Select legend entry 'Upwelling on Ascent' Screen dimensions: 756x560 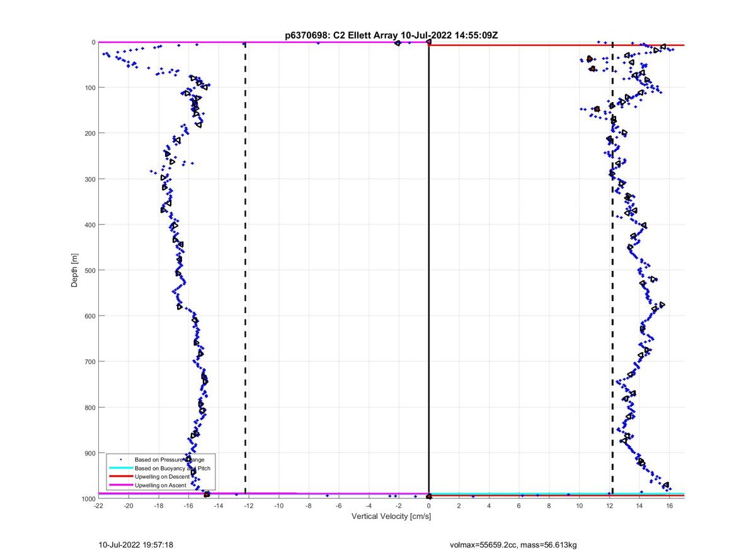coord(161,486)
